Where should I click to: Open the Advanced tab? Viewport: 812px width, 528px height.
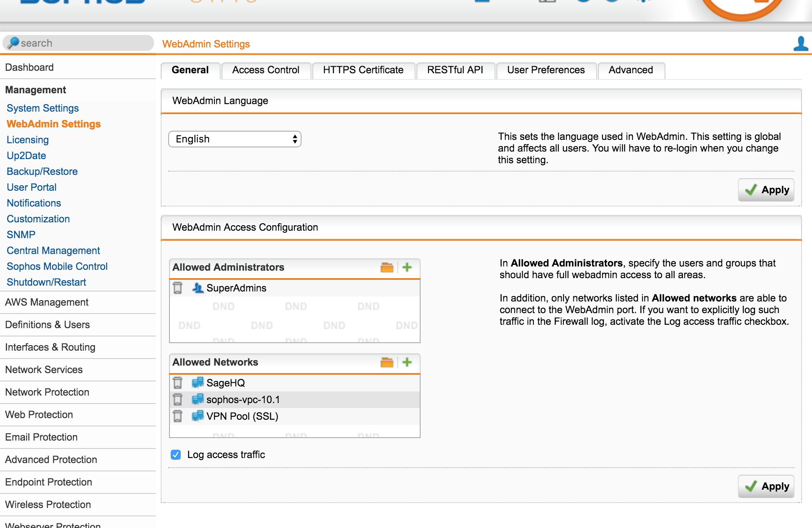631,70
